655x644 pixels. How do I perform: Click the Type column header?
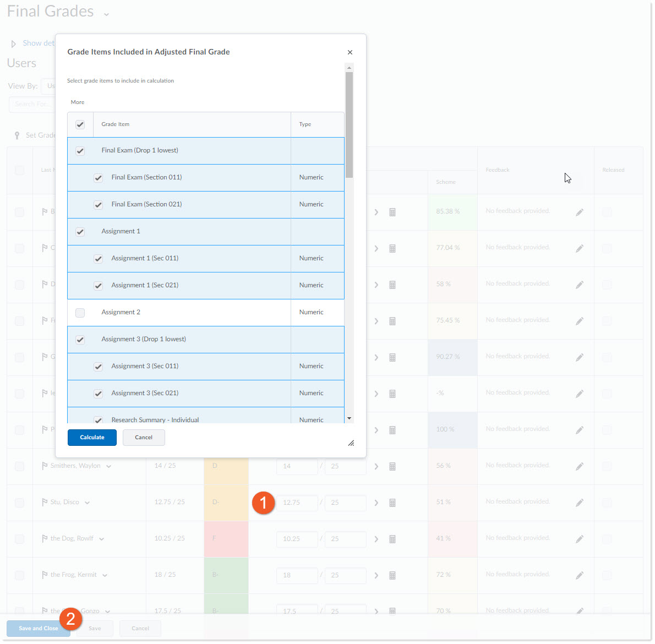tap(305, 124)
